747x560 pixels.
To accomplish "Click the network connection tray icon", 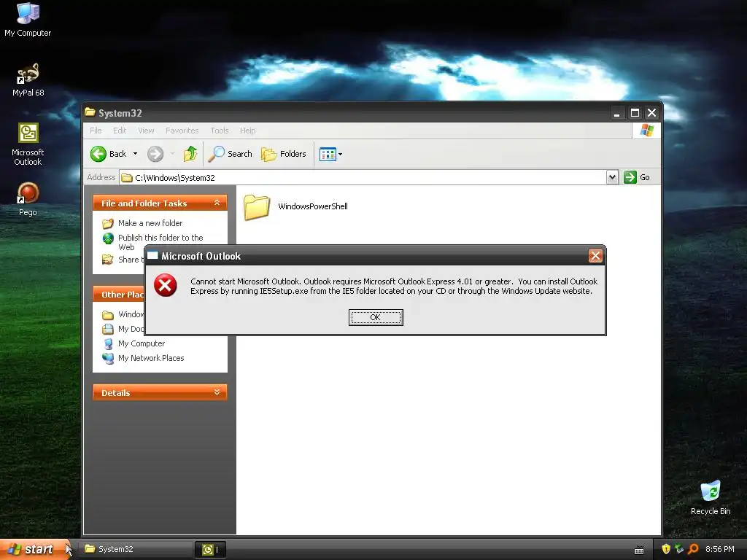I will click(679, 549).
